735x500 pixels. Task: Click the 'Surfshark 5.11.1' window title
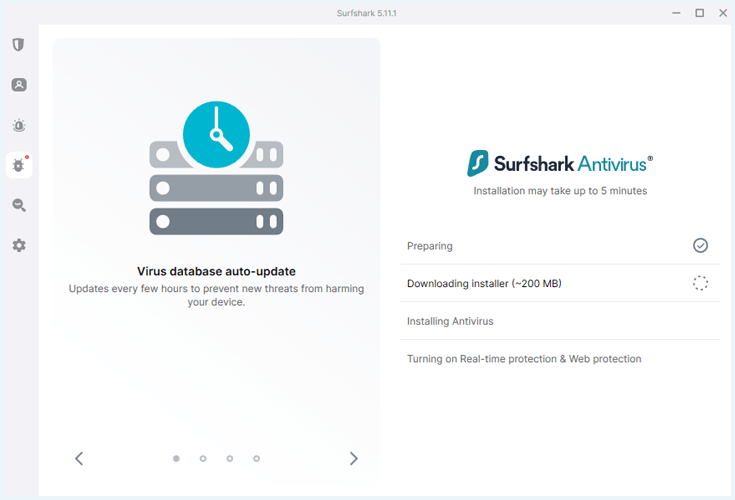pos(367,13)
